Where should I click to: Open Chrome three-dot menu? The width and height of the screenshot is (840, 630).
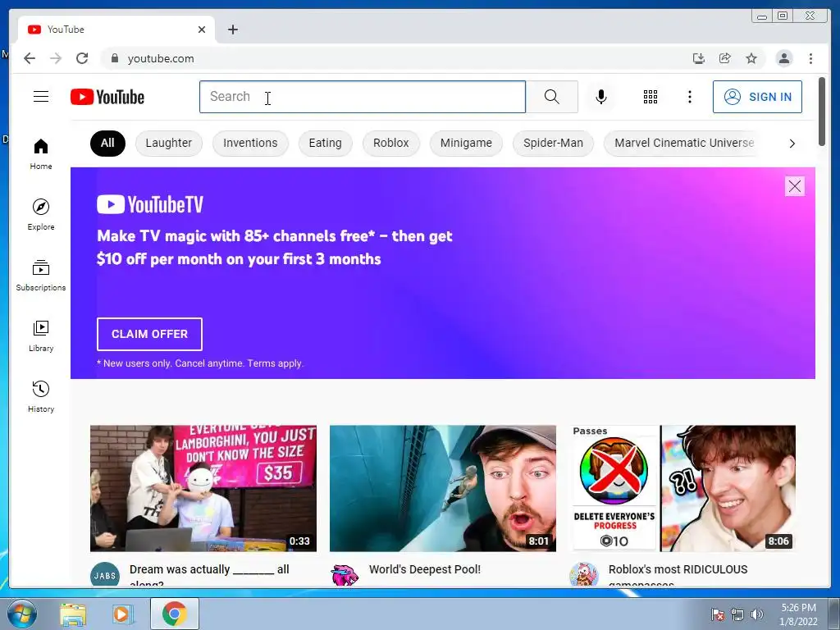pos(810,58)
